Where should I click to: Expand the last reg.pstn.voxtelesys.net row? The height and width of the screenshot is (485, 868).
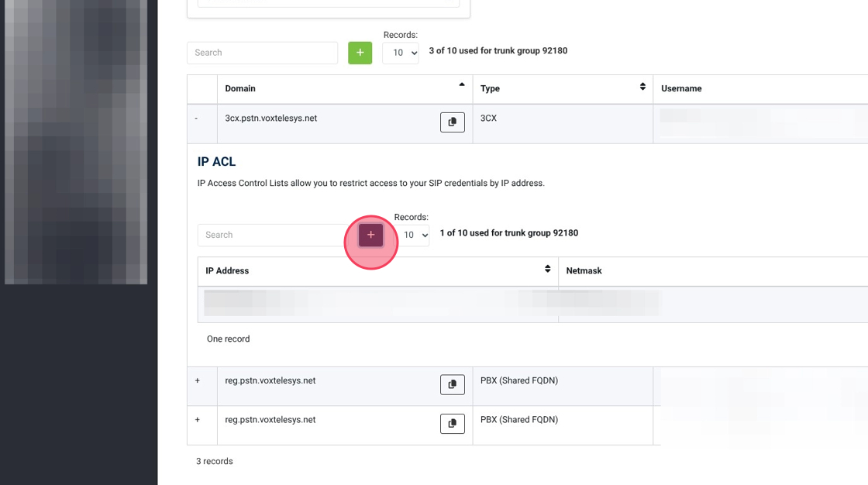(198, 420)
